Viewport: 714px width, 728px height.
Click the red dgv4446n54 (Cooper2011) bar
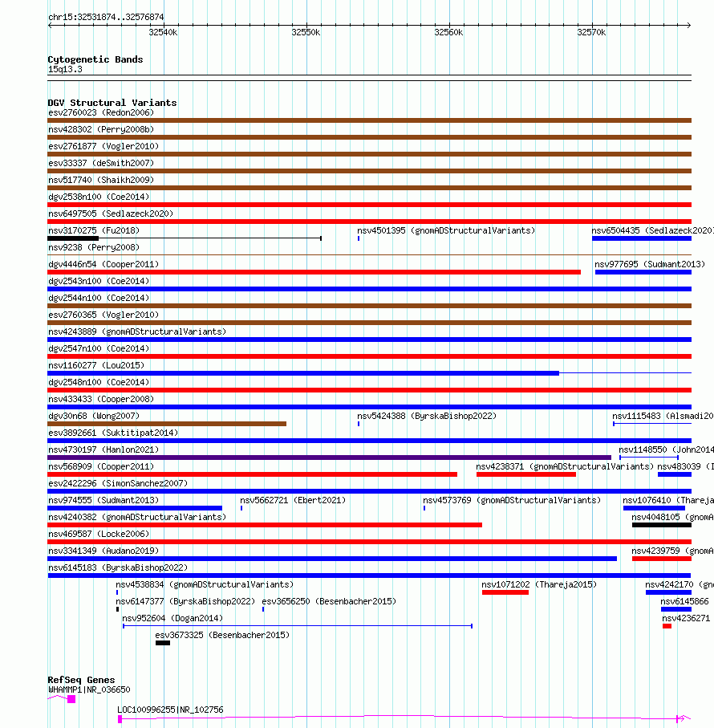point(314,272)
